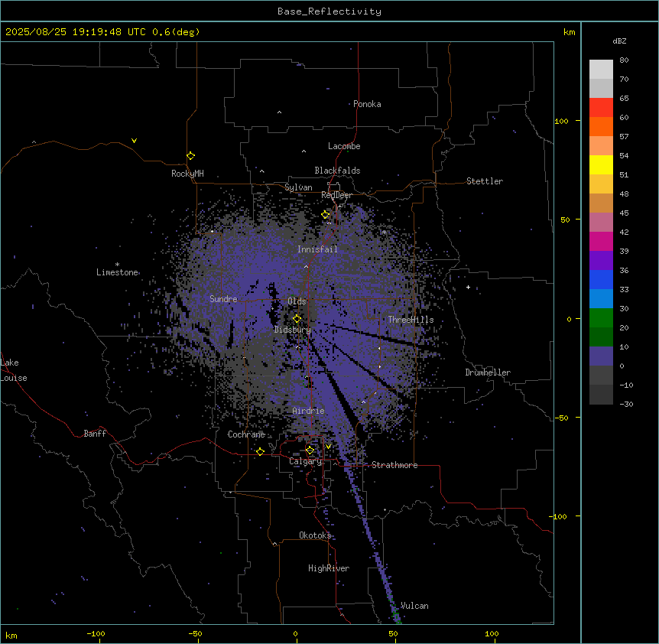Image resolution: width=659 pixels, height=644 pixels.
Task: Click the Cochrane city label
Action: (x=246, y=434)
